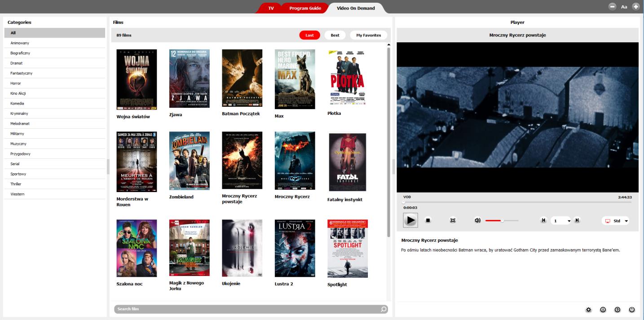Choose the Fatalny instynkt poster
The width and height of the screenshot is (644, 320).
click(348, 162)
